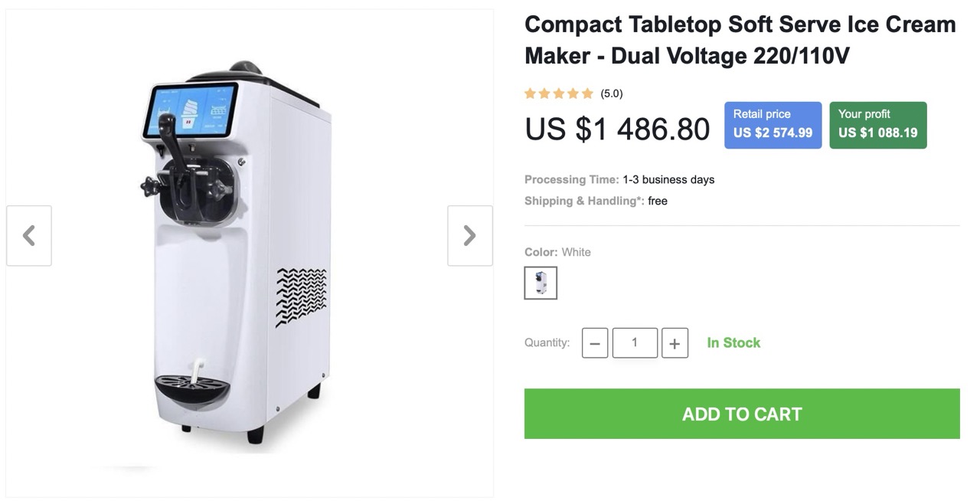Click the product title heading
980x501 pixels.
tap(740, 40)
